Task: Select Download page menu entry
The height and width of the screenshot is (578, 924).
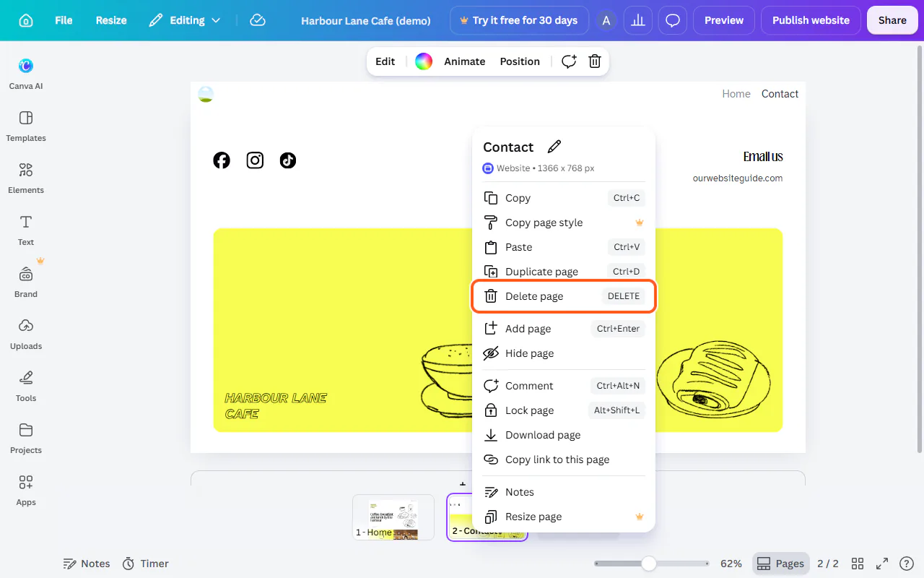Action: 564,435
